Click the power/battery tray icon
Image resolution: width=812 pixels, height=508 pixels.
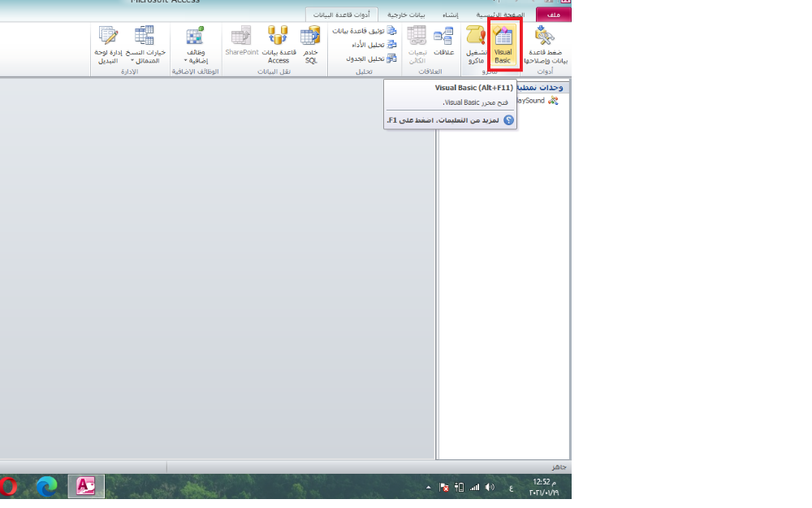(459, 487)
